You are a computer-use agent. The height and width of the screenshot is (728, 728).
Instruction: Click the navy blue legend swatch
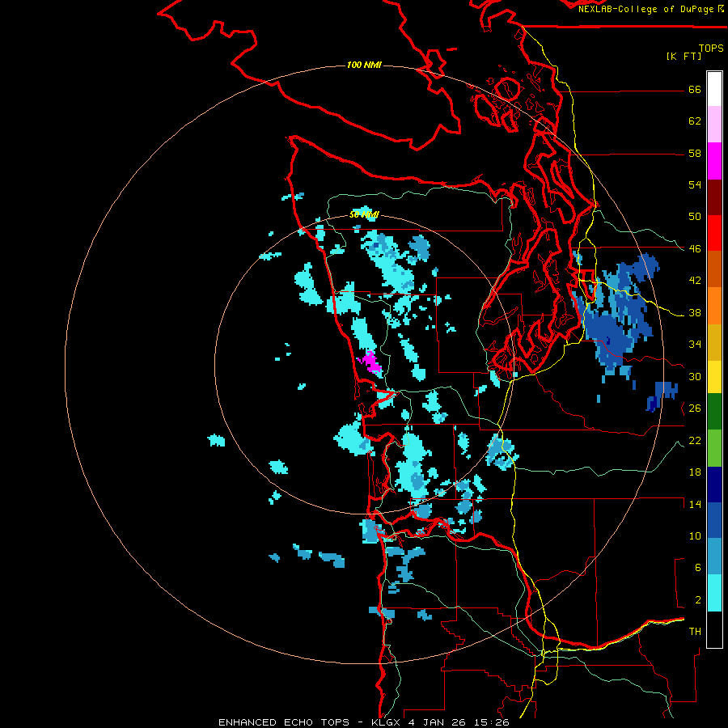[x=714, y=485]
